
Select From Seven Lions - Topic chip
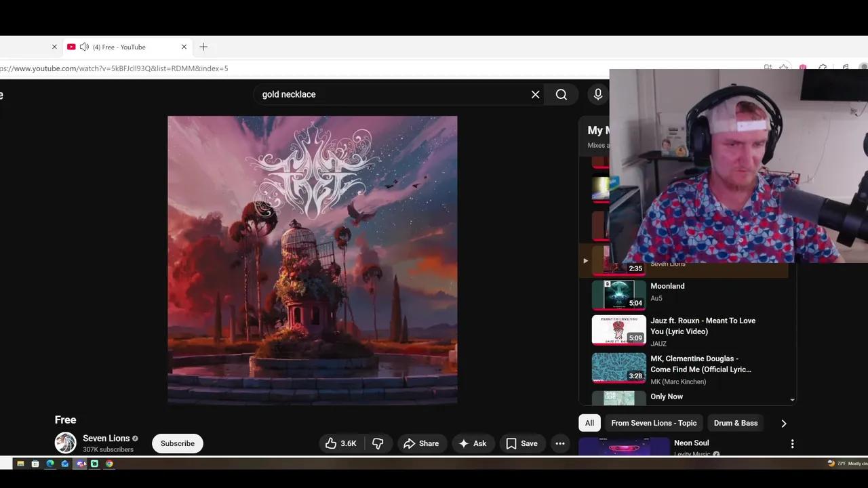[x=654, y=423]
